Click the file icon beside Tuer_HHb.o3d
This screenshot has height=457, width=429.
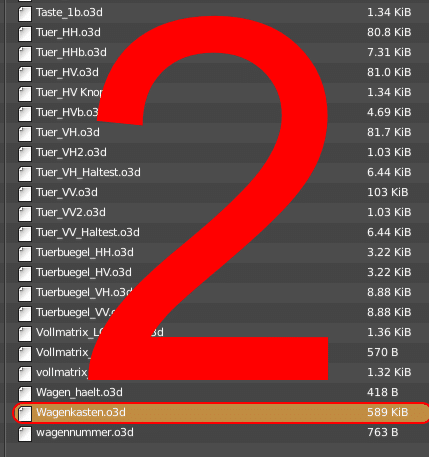pos(25,53)
